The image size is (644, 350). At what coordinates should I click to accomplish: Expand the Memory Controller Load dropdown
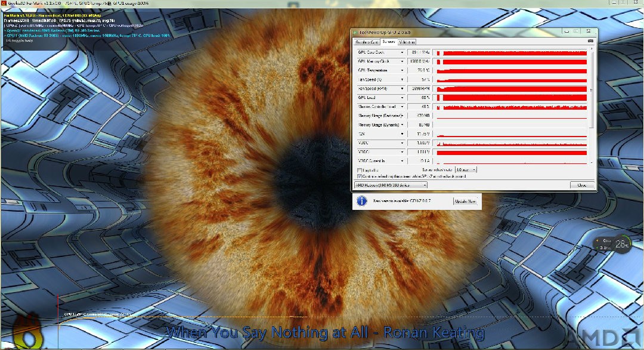click(x=402, y=107)
